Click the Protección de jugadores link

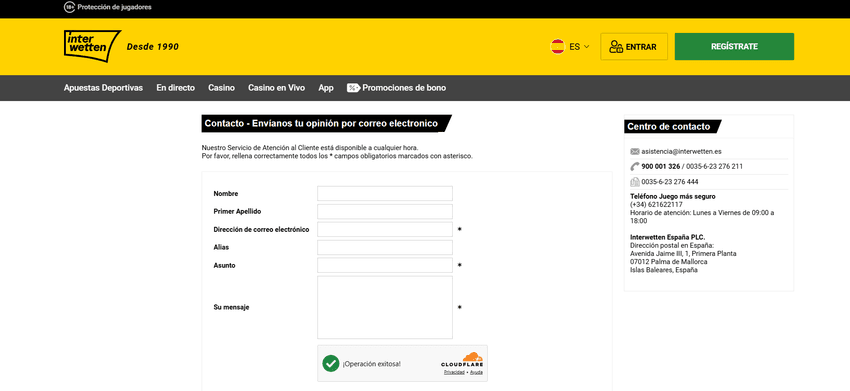114,8
